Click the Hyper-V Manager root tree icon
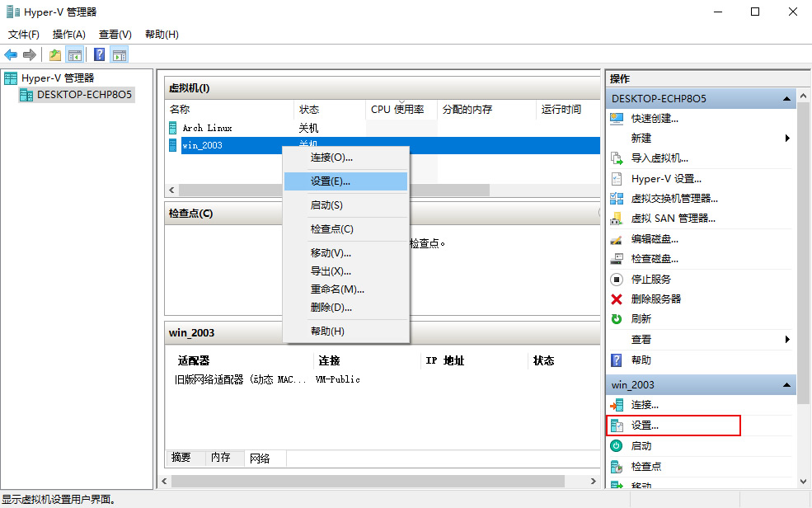Viewport: 812px width, 508px height. tap(11, 78)
